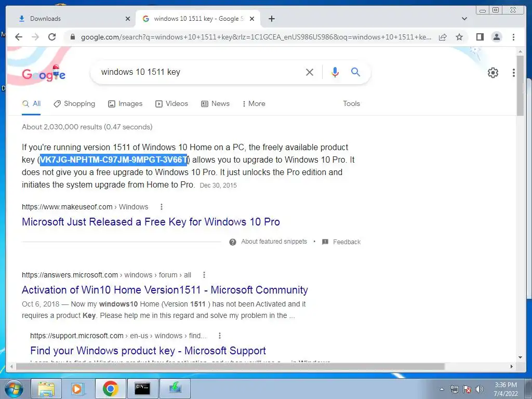Go back using the browser back arrow

click(x=19, y=37)
